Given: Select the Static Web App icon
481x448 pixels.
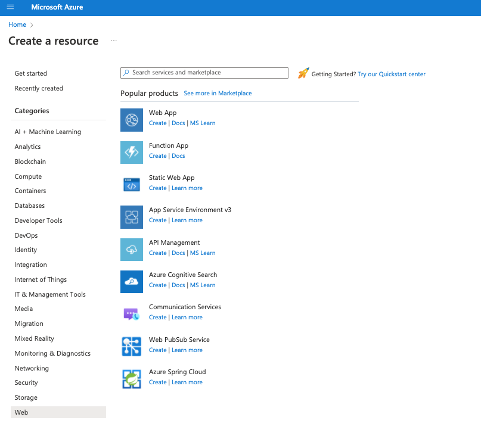Looking at the screenshot, I should 132,185.
